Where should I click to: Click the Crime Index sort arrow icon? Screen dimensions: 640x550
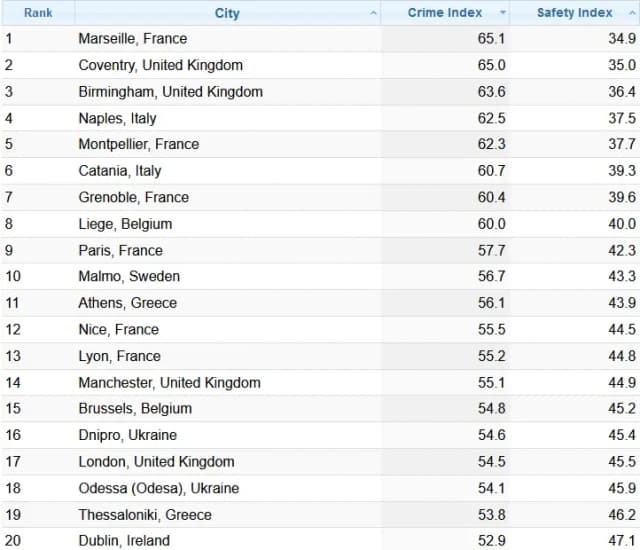pyautogui.click(x=503, y=13)
